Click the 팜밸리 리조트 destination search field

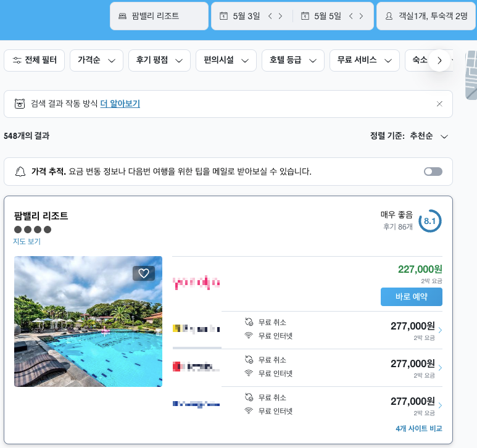pos(159,16)
